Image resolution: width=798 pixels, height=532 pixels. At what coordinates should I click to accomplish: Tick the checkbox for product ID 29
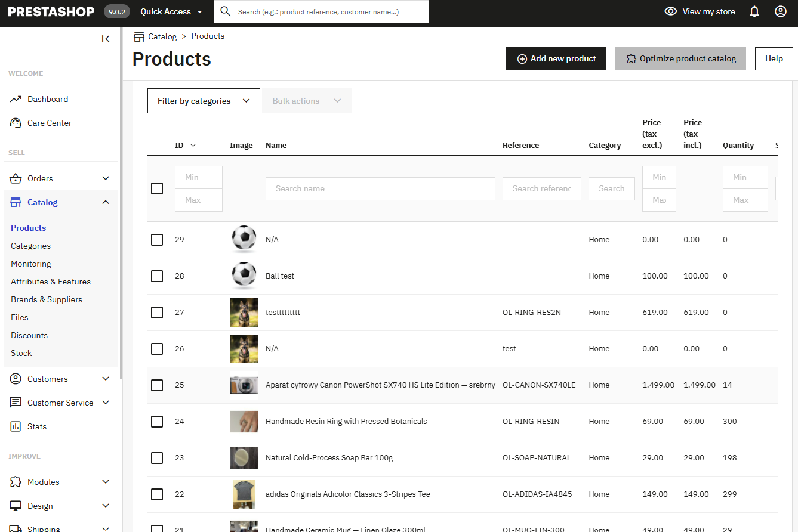pyautogui.click(x=157, y=240)
